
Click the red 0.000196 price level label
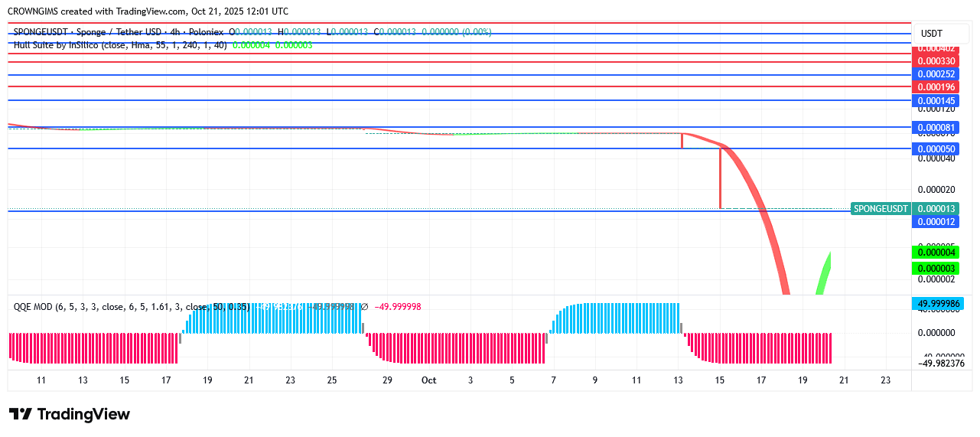tap(936, 87)
